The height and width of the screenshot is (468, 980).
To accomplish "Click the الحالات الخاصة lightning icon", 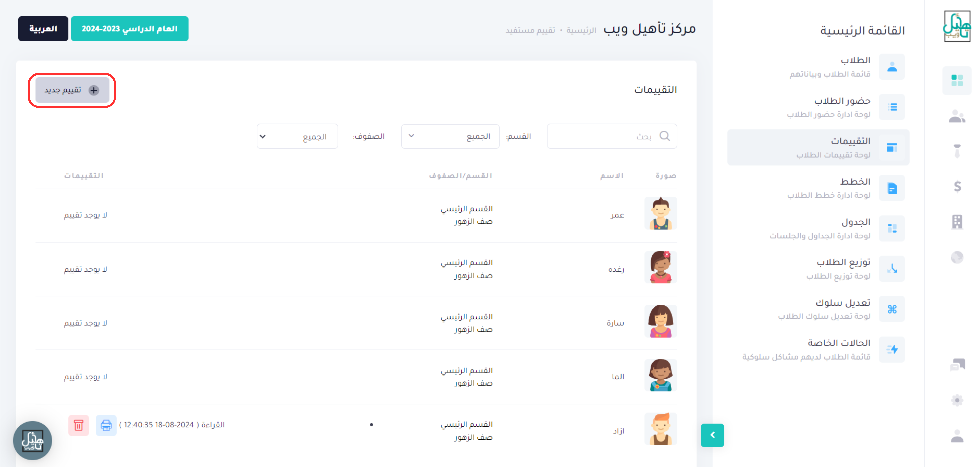I will 892,350.
